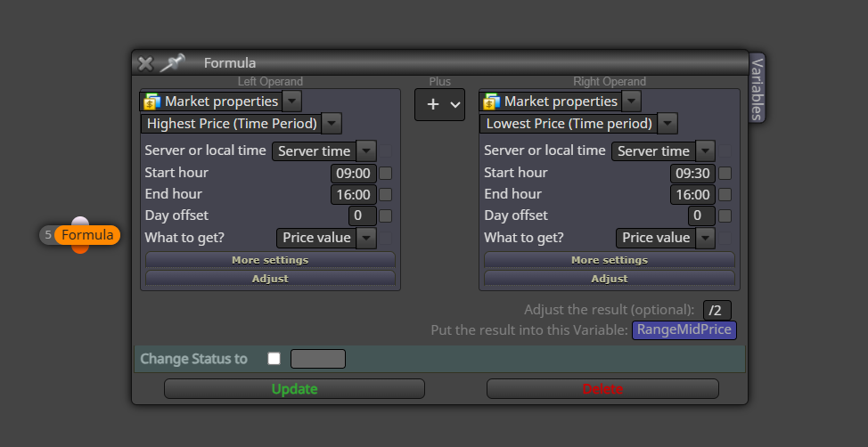Open right operand Market properties dropdown arrow
Viewport: 868px width, 447px height.
[632, 102]
